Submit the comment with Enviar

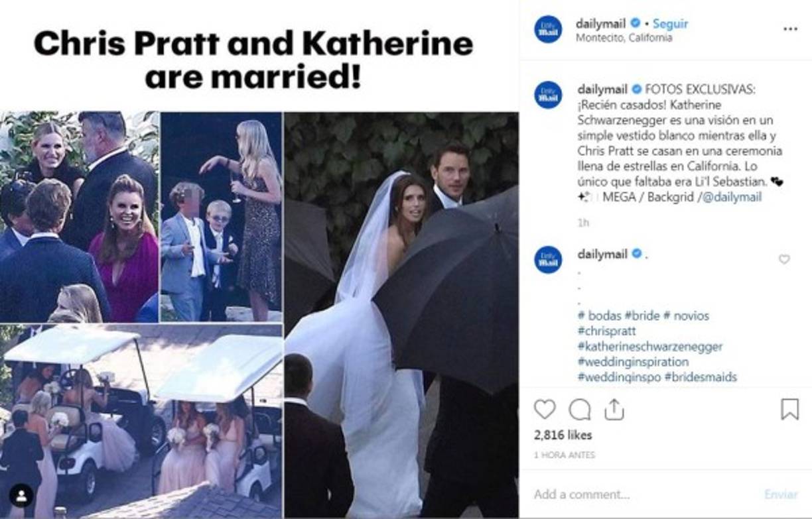pyautogui.click(x=781, y=494)
